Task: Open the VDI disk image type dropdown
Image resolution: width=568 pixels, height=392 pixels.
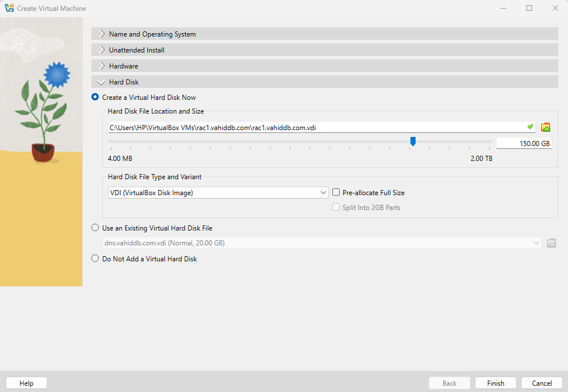Action: coord(218,193)
